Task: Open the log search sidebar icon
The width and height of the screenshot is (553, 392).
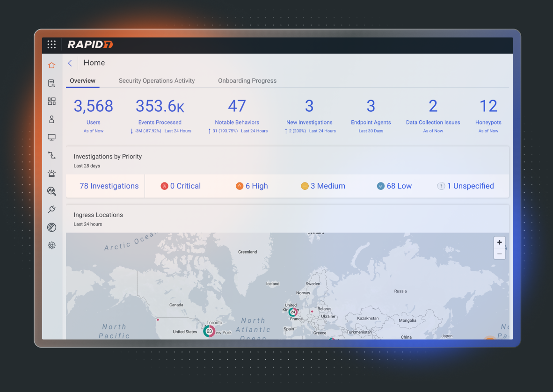Action: 51,83
